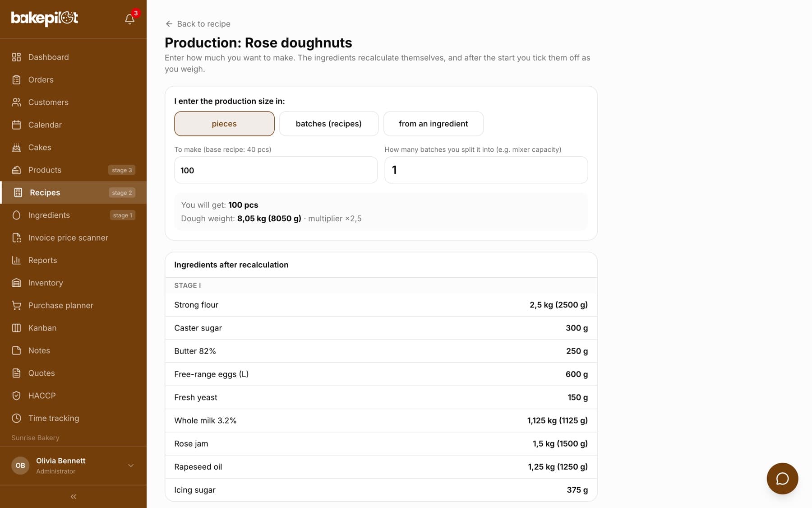Click the Orders clipboard icon
This screenshot has height=508, width=812.
click(16, 79)
